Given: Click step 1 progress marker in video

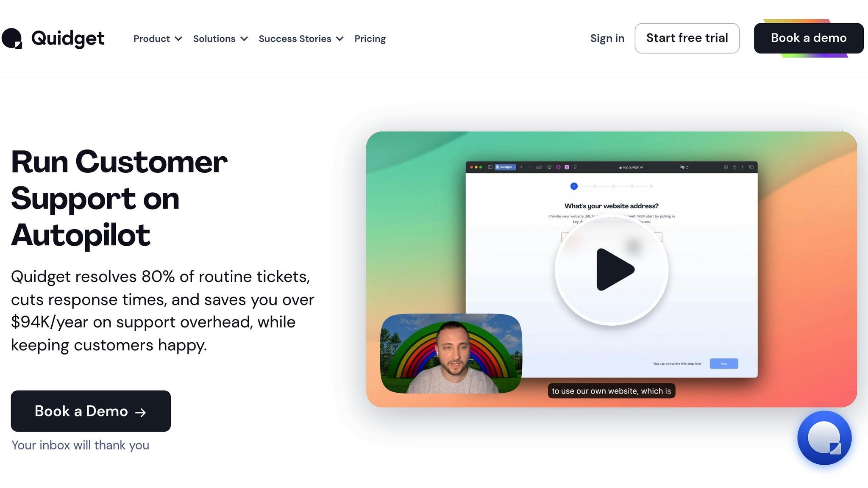Looking at the screenshot, I should tap(574, 186).
